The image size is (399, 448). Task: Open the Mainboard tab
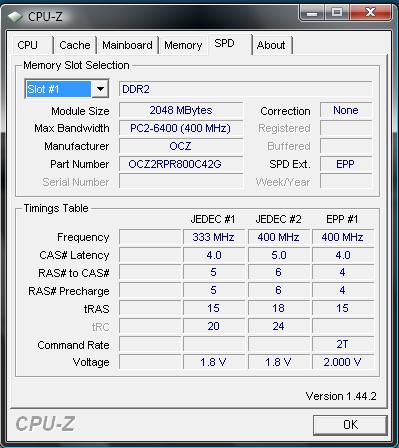point(127,45)
